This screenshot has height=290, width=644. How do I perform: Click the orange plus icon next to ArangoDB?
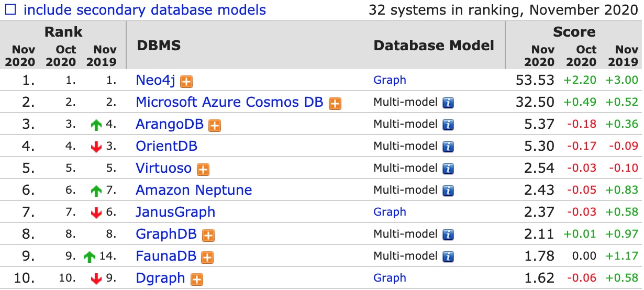214,125
